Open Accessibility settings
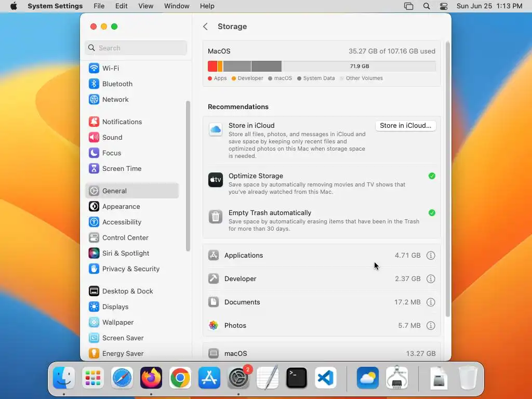The height and width of the screenshot is (399, 532). [132, 222]
